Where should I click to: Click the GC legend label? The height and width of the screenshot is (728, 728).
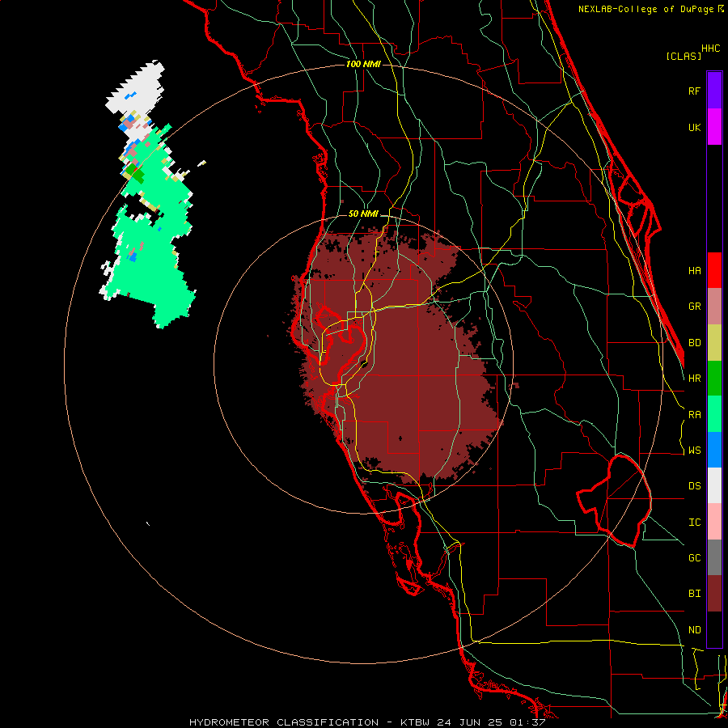695,558
